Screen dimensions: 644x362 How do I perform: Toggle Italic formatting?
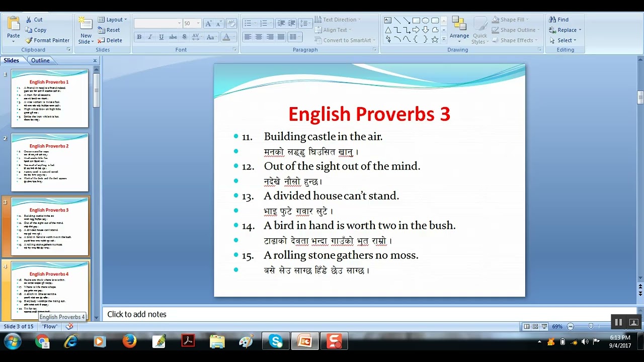[x=150, y=37]
